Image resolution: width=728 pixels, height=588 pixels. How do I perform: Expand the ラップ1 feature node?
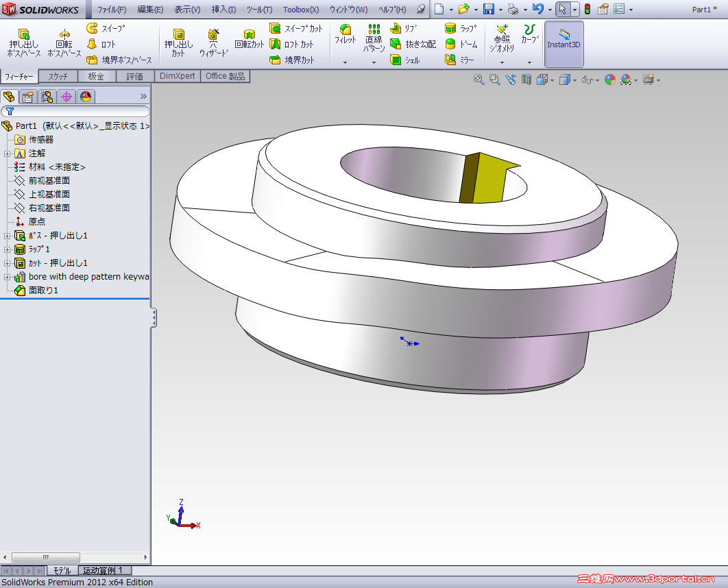6,249
